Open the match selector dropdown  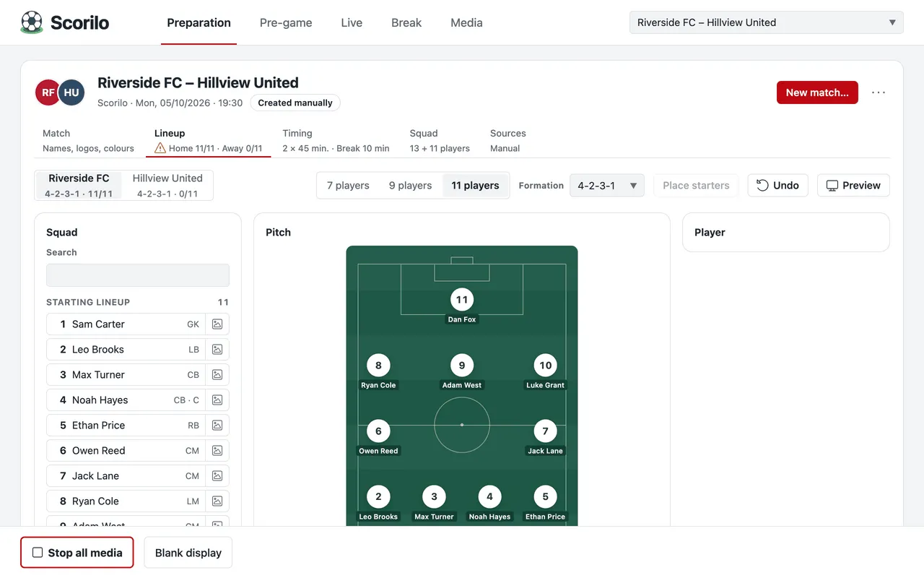tap(767, 22)
